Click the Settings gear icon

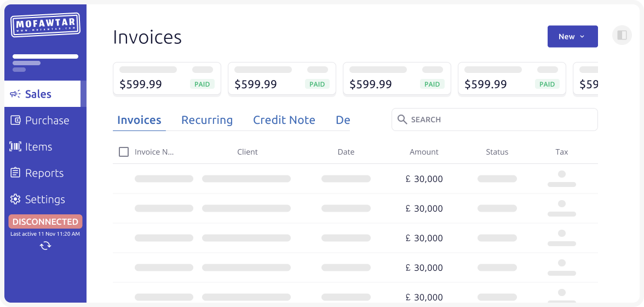click(15, 200)
